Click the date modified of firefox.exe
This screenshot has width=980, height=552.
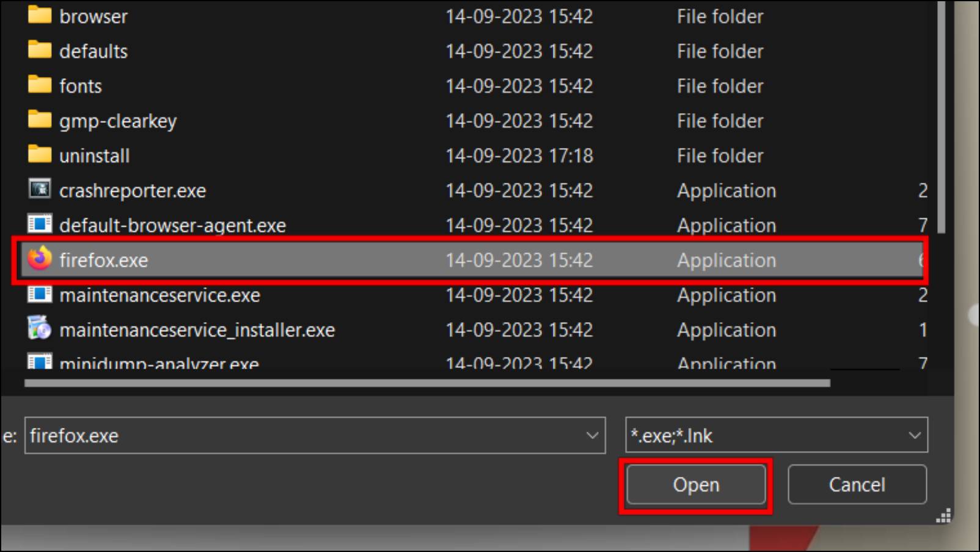pos(519,260)
